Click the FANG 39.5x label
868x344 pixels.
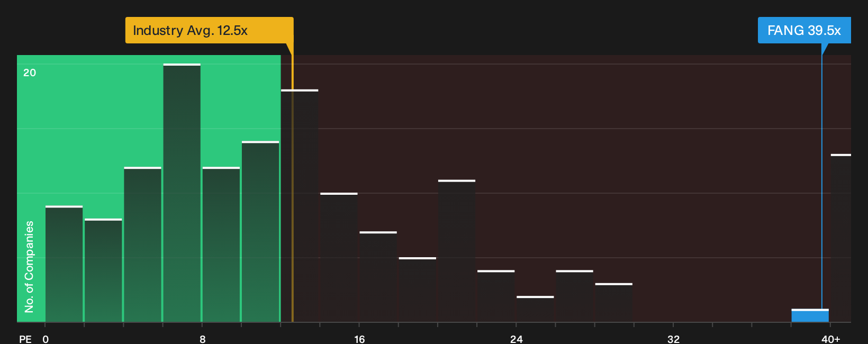804,30
